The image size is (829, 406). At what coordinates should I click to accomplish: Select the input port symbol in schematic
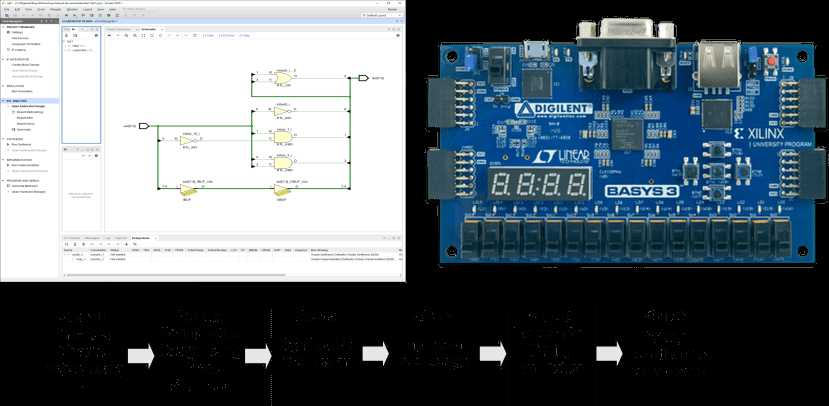[144, 126]
